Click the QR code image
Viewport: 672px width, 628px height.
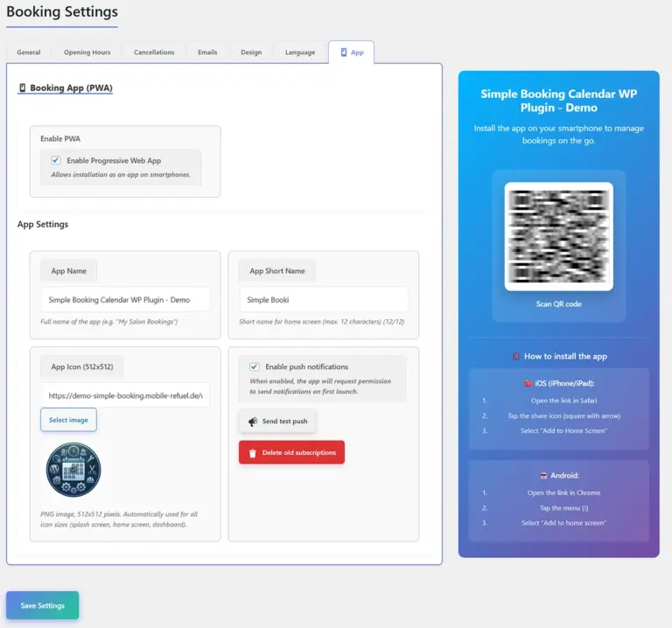tap(558, 236)
